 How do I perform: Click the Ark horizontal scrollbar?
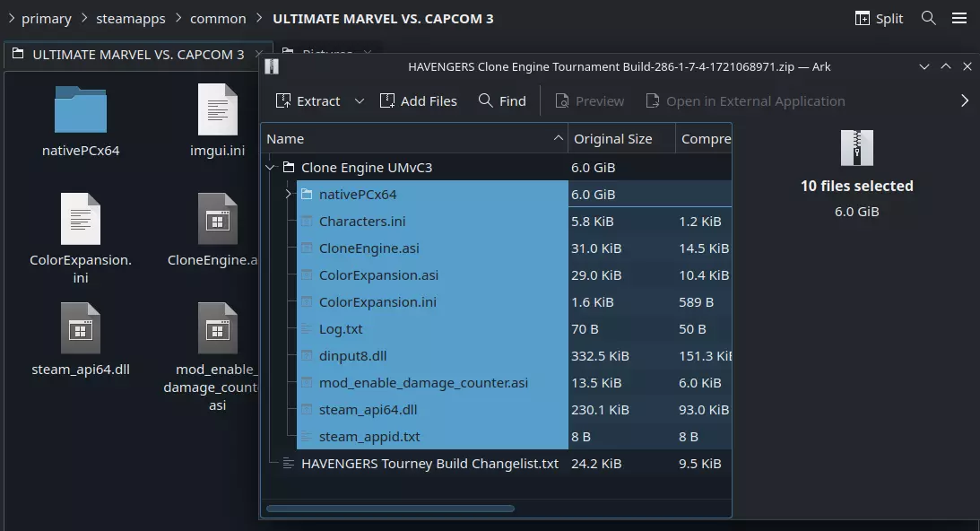coord(391,509)
